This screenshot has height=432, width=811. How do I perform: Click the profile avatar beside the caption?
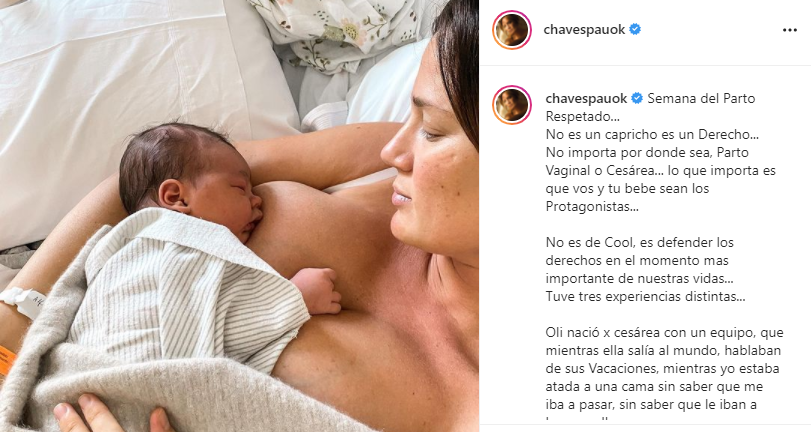(x=512, y=105)
